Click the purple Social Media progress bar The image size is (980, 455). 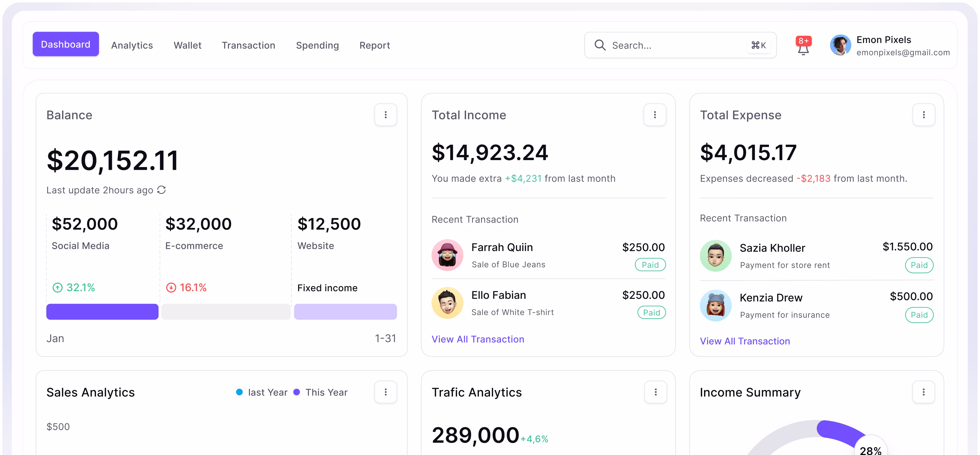(x=102, y=312)
